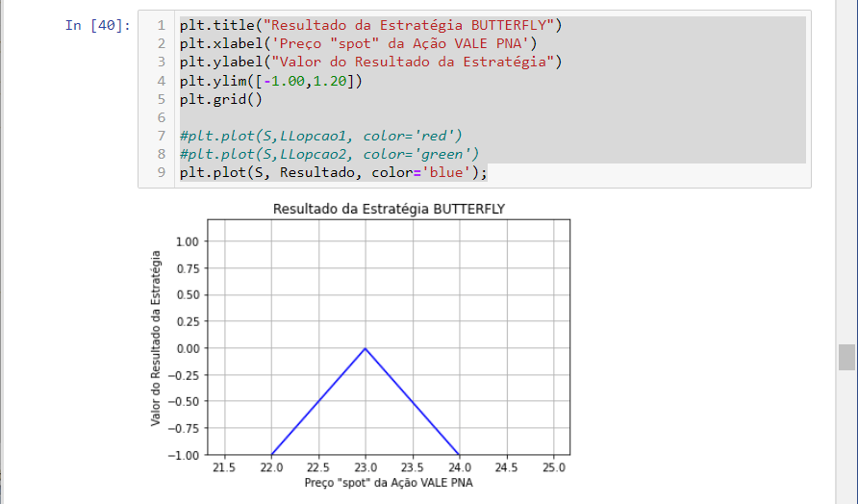Click the 'blue' color string in code

pos(452,173)
